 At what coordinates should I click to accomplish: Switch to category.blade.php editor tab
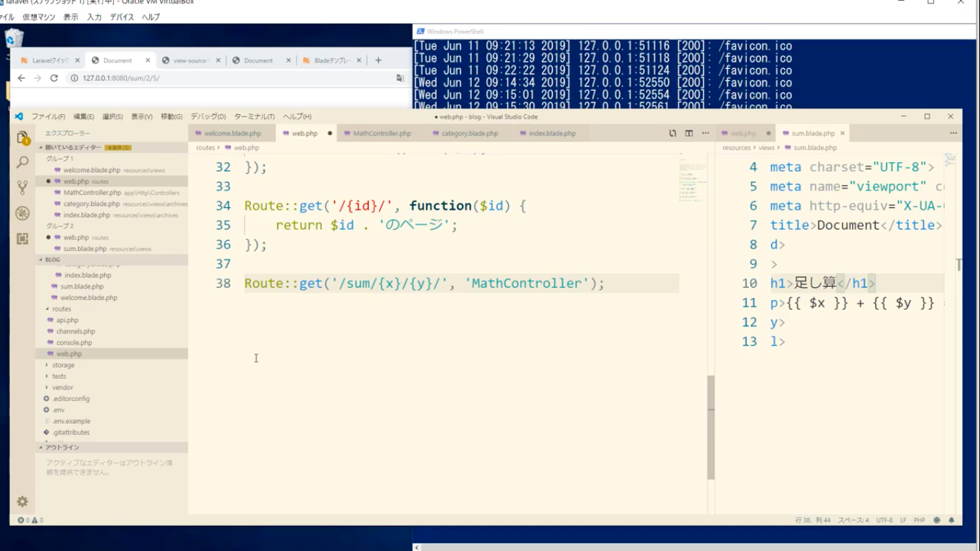point(469,133)
